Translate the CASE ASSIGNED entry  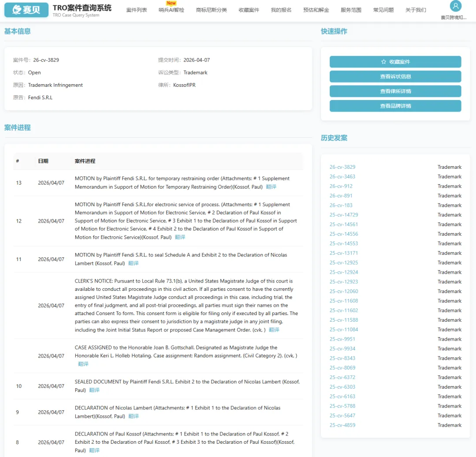click(83, 364)
